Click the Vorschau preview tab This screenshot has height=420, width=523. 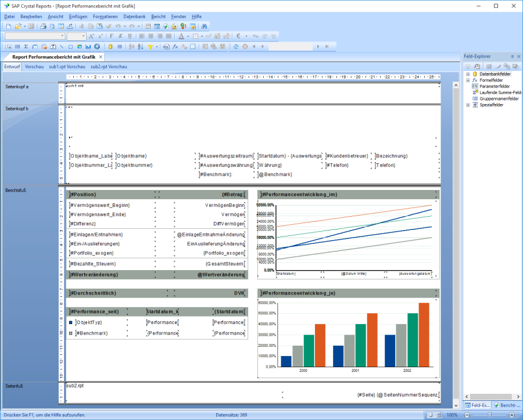(x=34, y=67)
